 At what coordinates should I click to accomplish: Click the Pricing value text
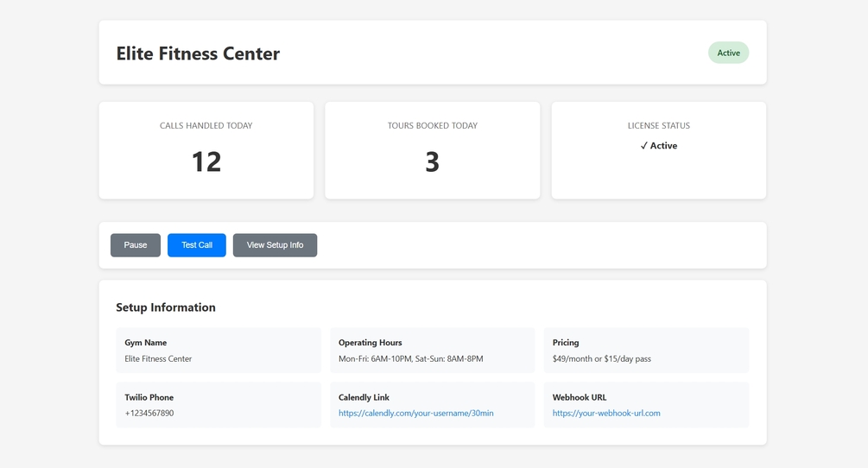click(602, 359)
